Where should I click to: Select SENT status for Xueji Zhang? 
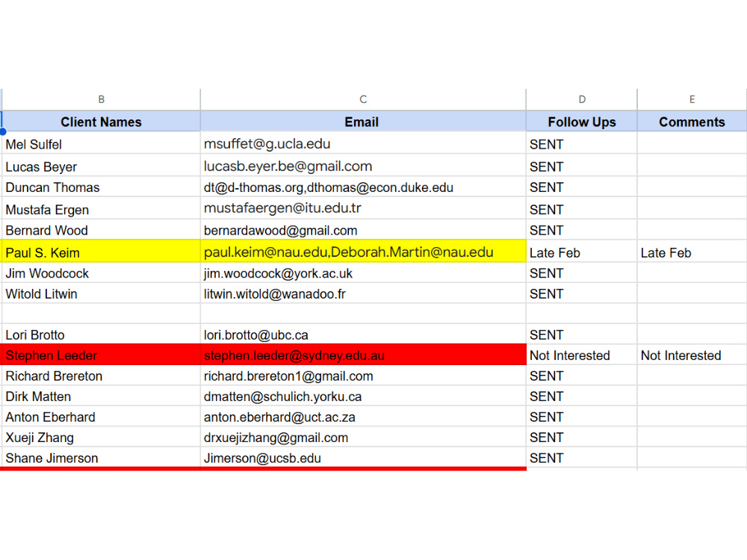582,437
